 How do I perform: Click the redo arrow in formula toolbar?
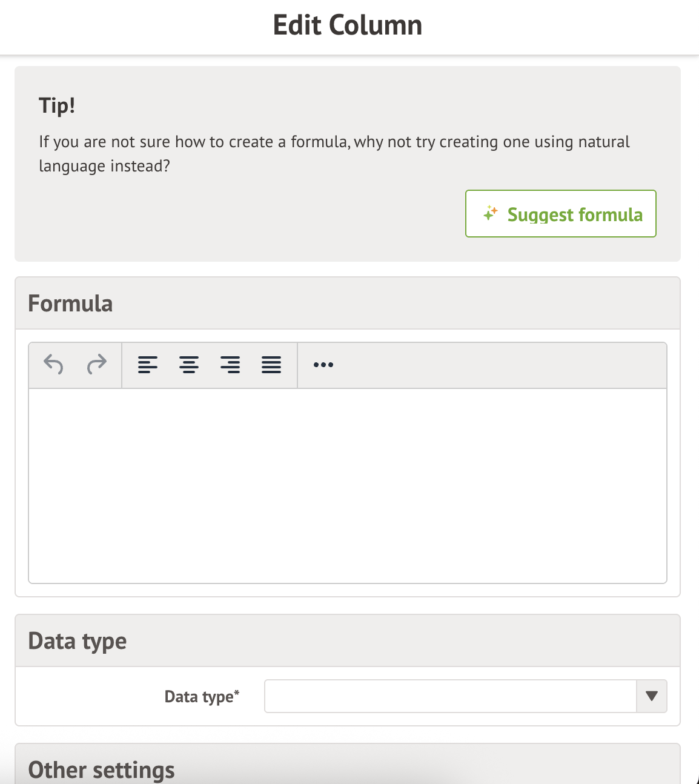pyautogui.click(x=97, y=365)
